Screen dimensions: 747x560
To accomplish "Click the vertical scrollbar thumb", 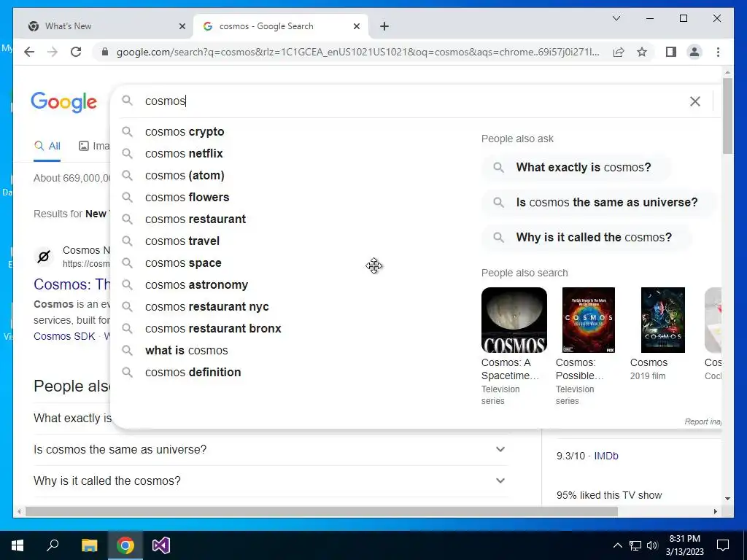I will 727,116.
